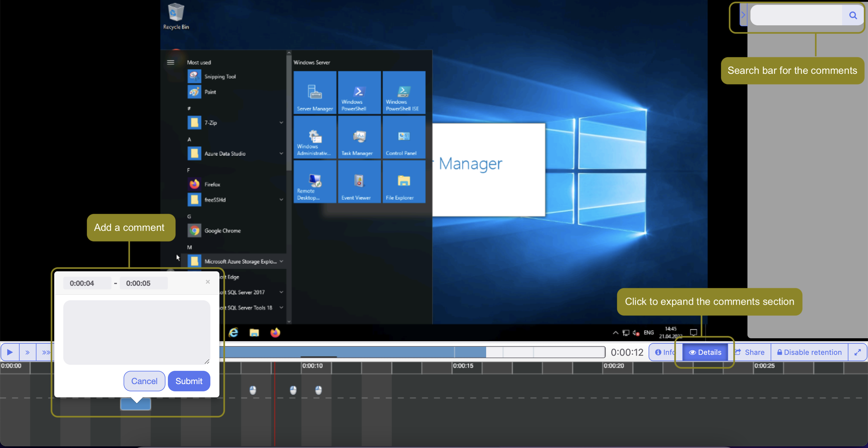Open the Recycle Bin icon on the desktop
The width and height of the screenshot is (868, 448).
point(176,16)
